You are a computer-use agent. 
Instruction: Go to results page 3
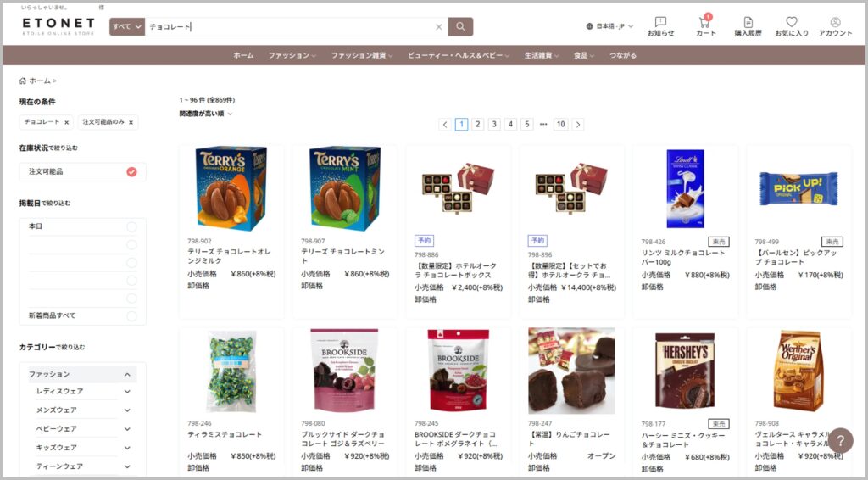[494, 124]
